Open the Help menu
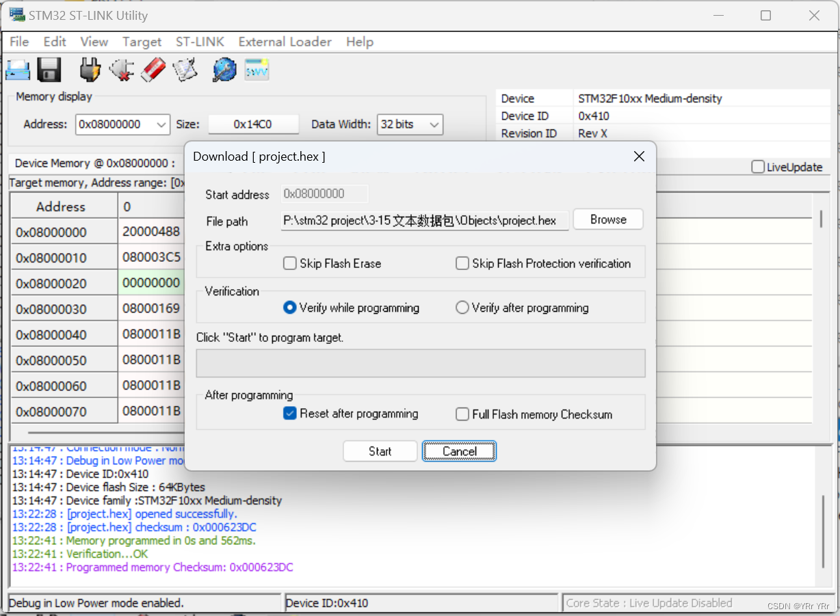Image resolution: width=840 pixels, height=616 pixels. [360, 42]
